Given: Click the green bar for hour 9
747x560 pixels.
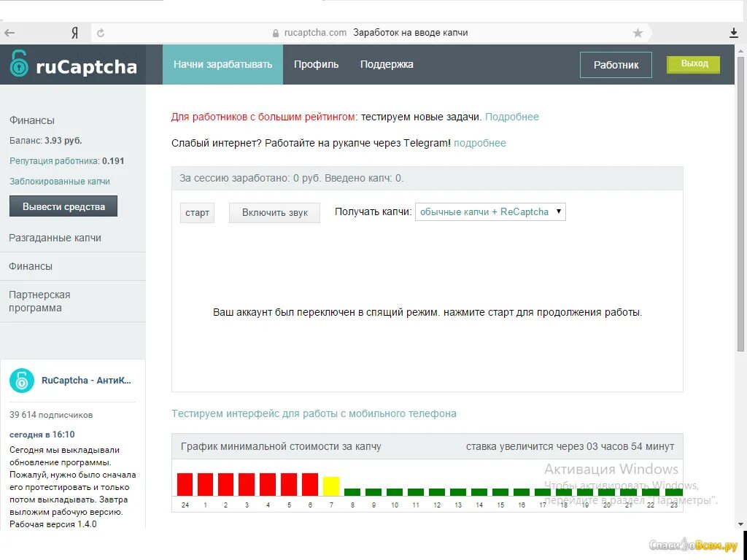Looking at the screenshot, I should [x=373, y=492].
